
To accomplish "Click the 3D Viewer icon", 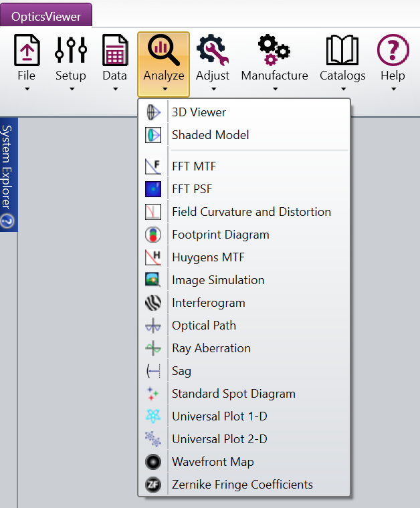I will click(153, 112).
